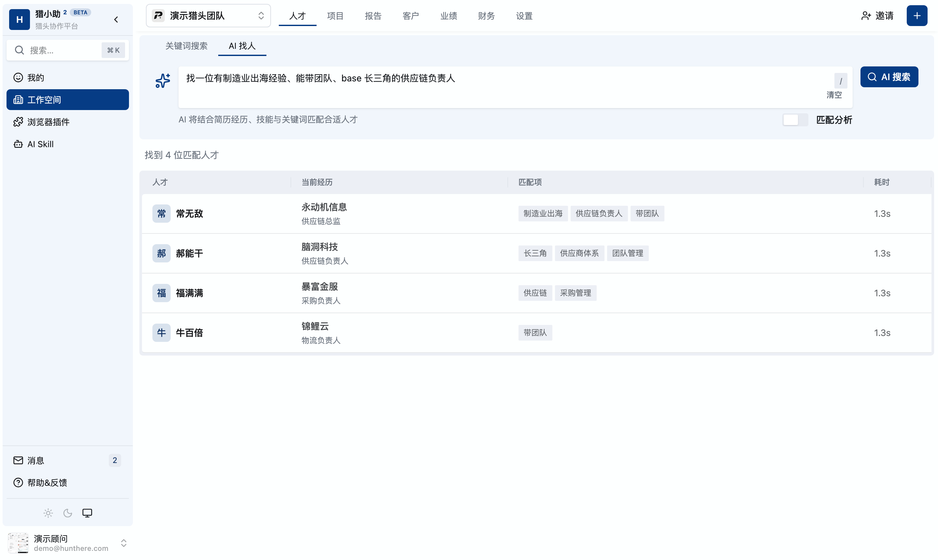Screen dimensions: 938x560
Task: Click the blue plus button at top right
Action: coord(917,16)
